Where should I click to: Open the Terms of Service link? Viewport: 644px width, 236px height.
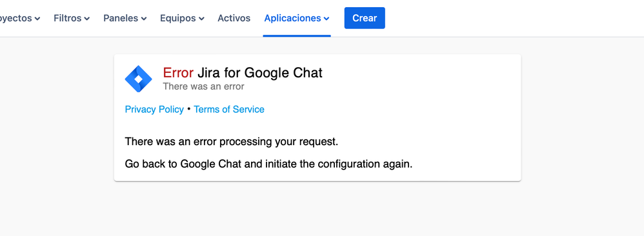pos(229,109)
